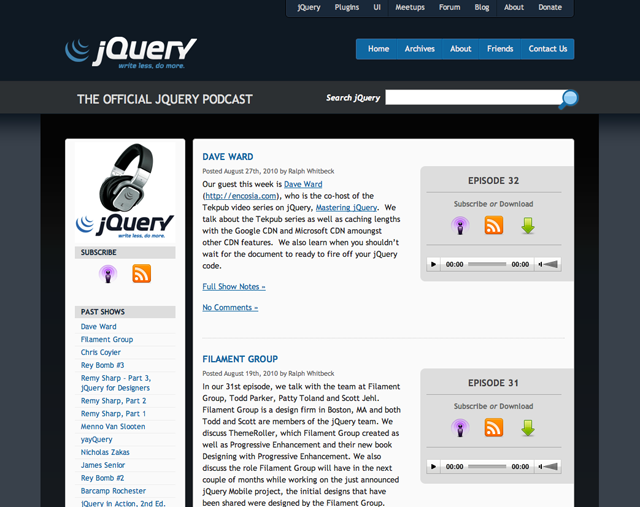The image size is (640, 507).
Task: Select Remy Sharp - Part 3 in Past Shows
Action: pyautogui.click(x=116, y=383)
